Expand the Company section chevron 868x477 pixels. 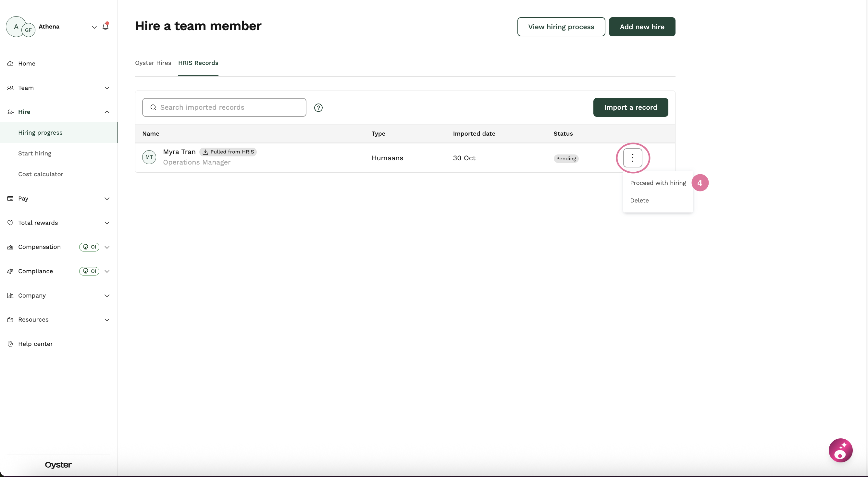[x=107, y=296]
